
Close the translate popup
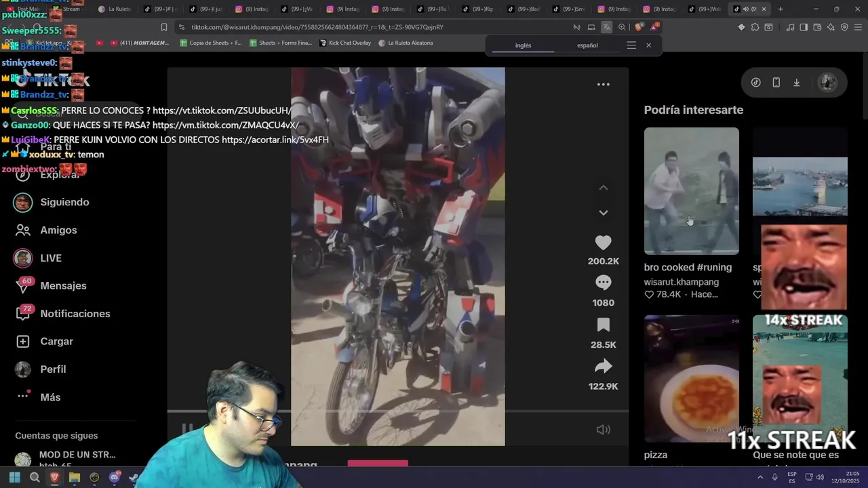click(648, 45)
